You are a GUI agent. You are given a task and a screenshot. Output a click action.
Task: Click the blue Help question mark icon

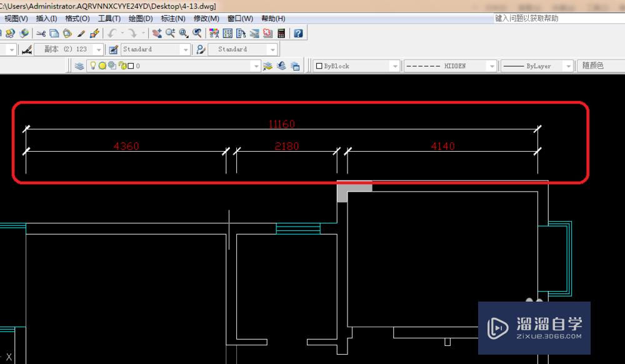[x=298, y=34]
